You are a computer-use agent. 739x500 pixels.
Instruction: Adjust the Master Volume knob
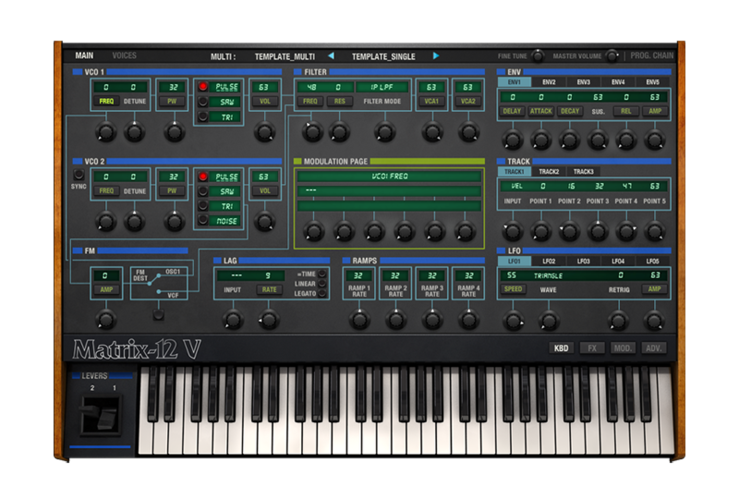click(612, 56)
